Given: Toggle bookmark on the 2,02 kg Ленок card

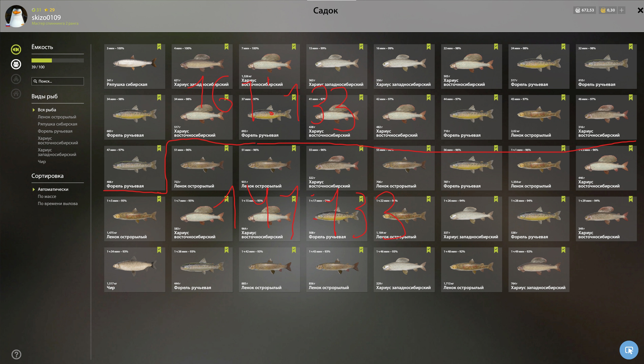Looking at the screenshot, I should (x=563, y=98).
